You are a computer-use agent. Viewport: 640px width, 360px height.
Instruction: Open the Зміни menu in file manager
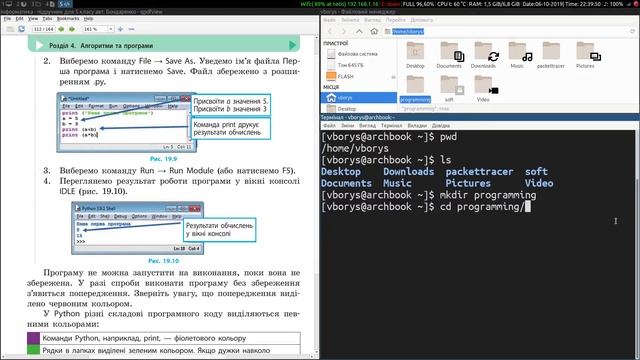[350, 20]
